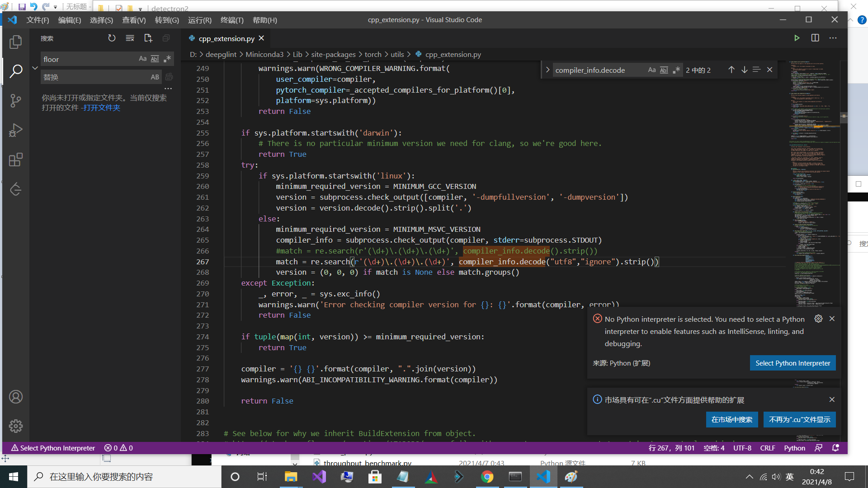Click the Run Python file icon
Viewport: 868px width, 488px height.
pyautogui.click(x=797, y=38)
